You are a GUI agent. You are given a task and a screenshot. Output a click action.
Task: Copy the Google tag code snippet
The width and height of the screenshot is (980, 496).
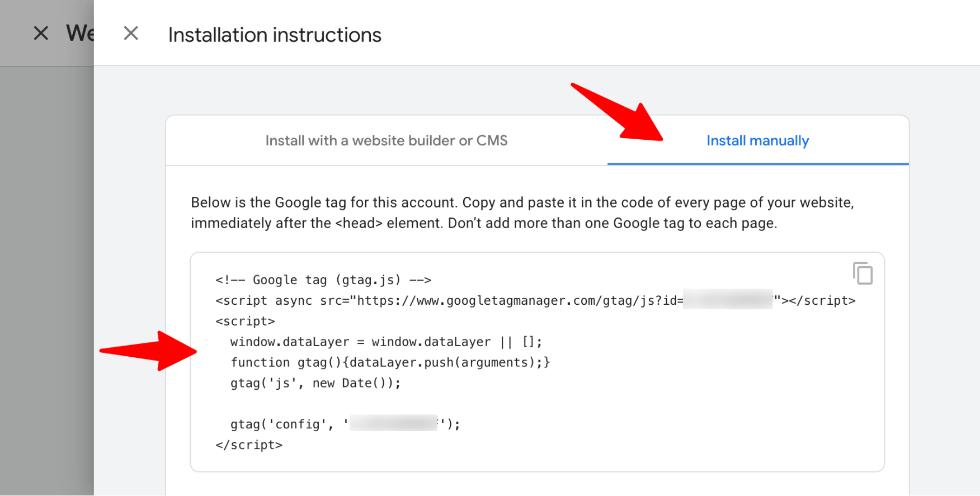[863, 273]
